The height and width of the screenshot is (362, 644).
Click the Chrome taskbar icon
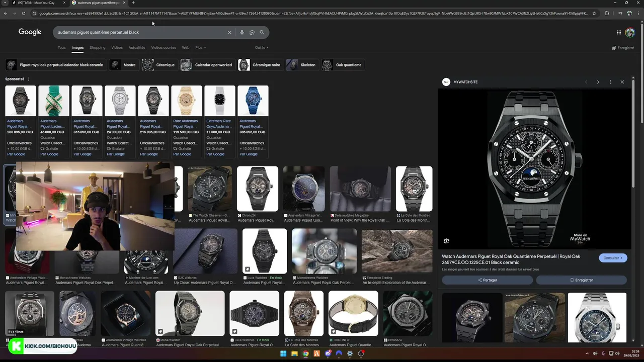[x=305, y=353]
